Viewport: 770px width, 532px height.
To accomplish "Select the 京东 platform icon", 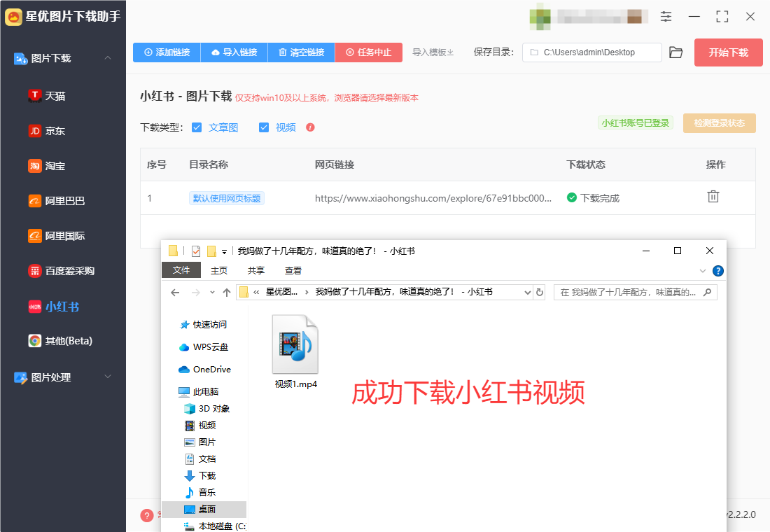I will [34, 131].
